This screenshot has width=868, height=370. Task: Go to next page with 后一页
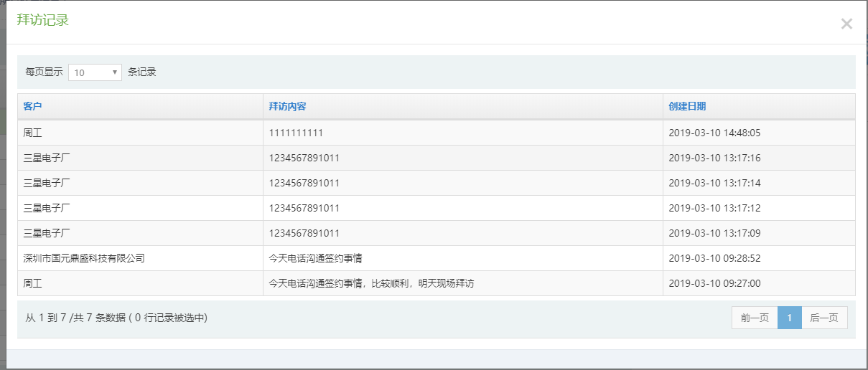click(x=824, y=318)
